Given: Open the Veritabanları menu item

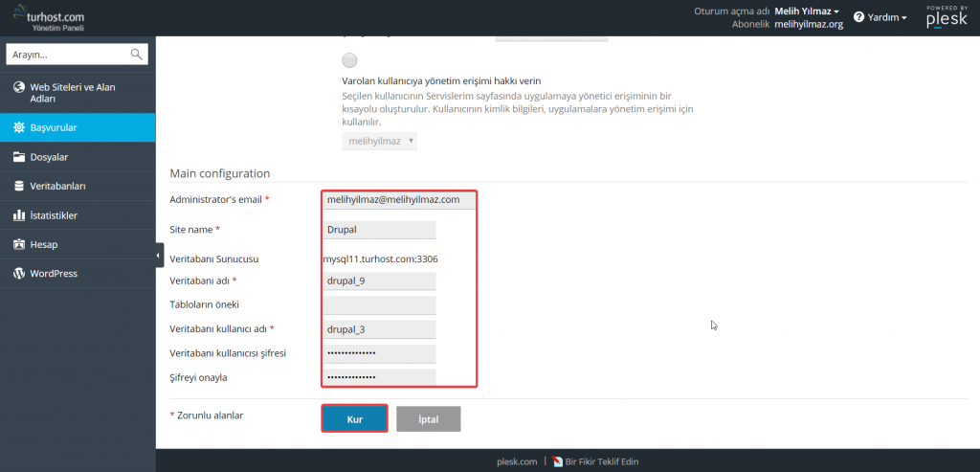Looking at the screenshot, I should pos(58,186).
